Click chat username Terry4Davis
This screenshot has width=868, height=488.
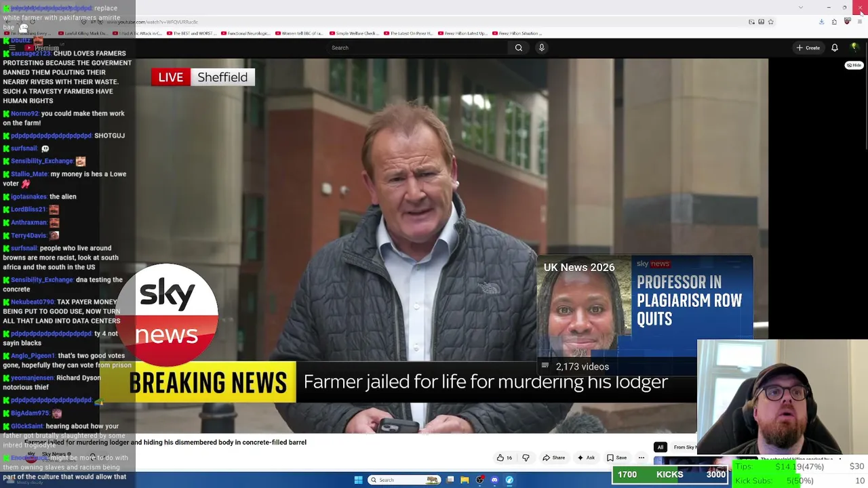[28, 236]
